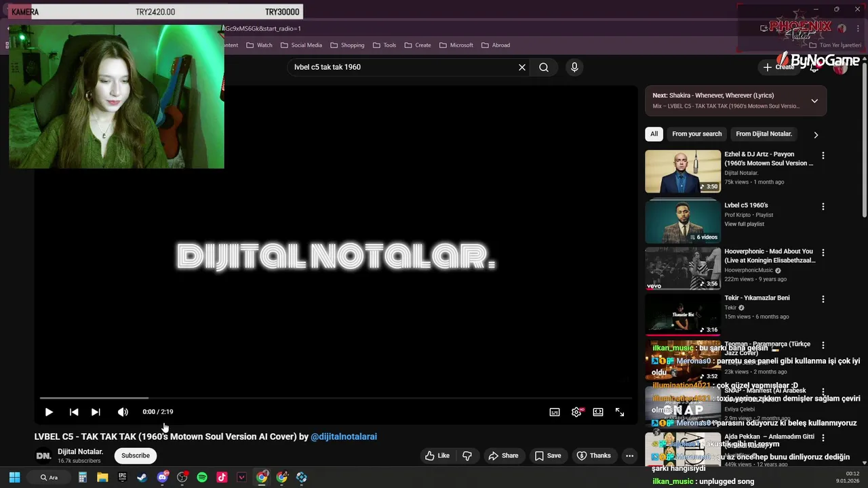
Task: Open the pink music-note taskbar app
Action: click(x=222, y=477)
